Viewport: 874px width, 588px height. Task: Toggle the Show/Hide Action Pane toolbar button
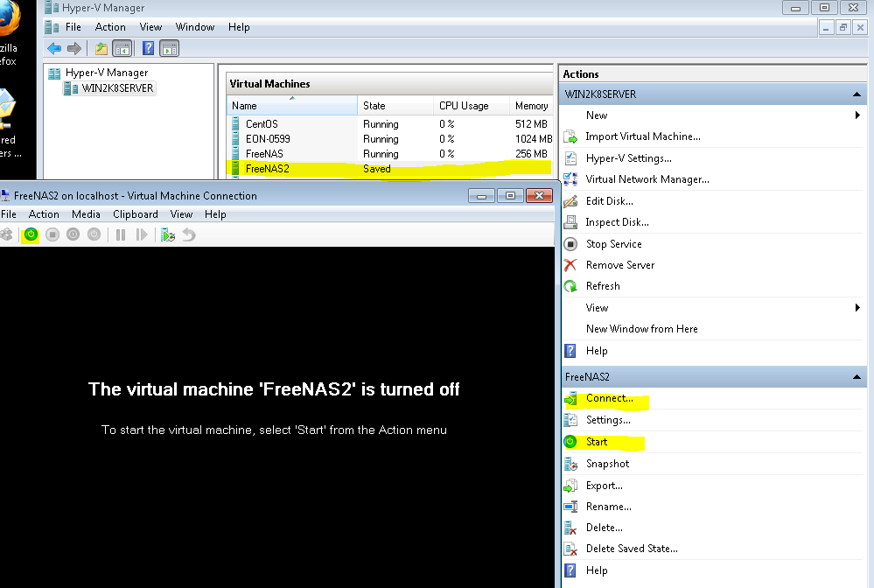coord(170,49)
